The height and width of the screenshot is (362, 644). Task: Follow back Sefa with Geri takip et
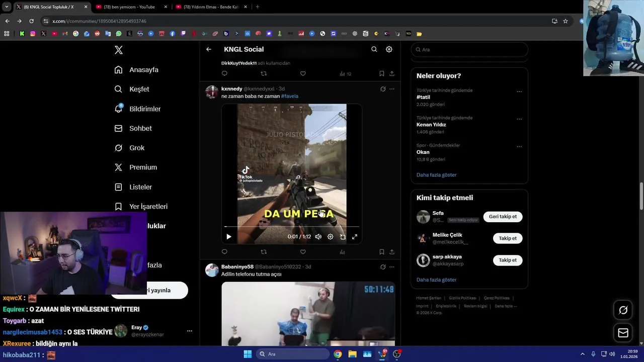(x=503, y=217)
